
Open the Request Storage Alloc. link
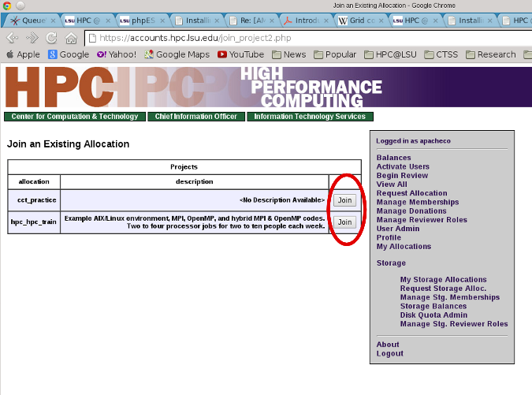pyautogui.click(x=443, y=288)
